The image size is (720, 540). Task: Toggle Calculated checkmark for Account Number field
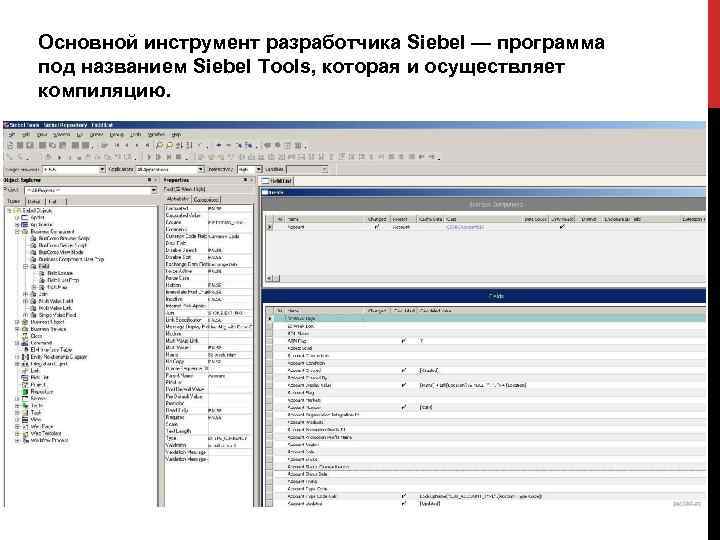(x=404, y=407)
